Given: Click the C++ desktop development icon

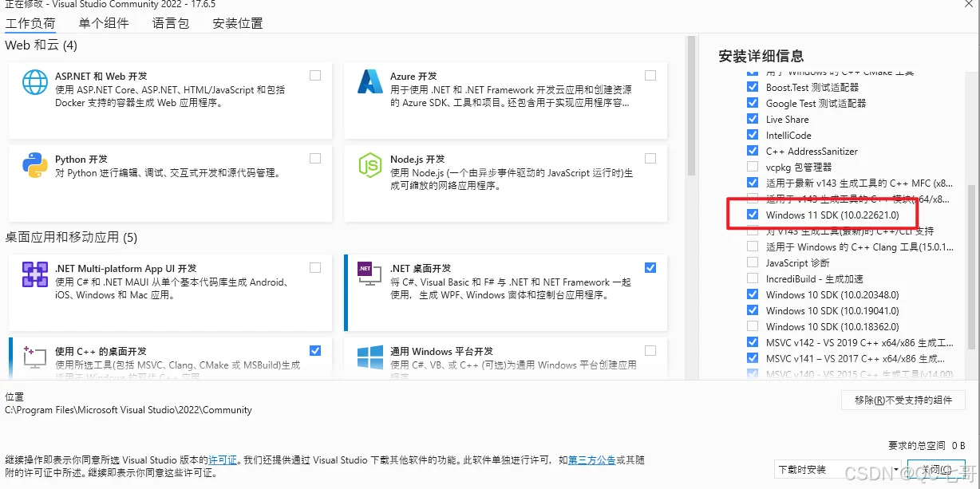Looking at the screenshot, I should 35,357.
